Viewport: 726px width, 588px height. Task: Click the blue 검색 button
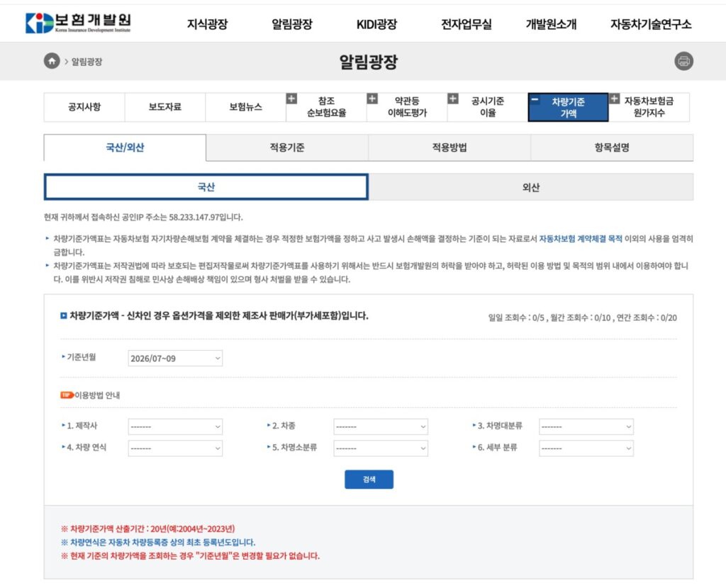(x=369, y=480)
